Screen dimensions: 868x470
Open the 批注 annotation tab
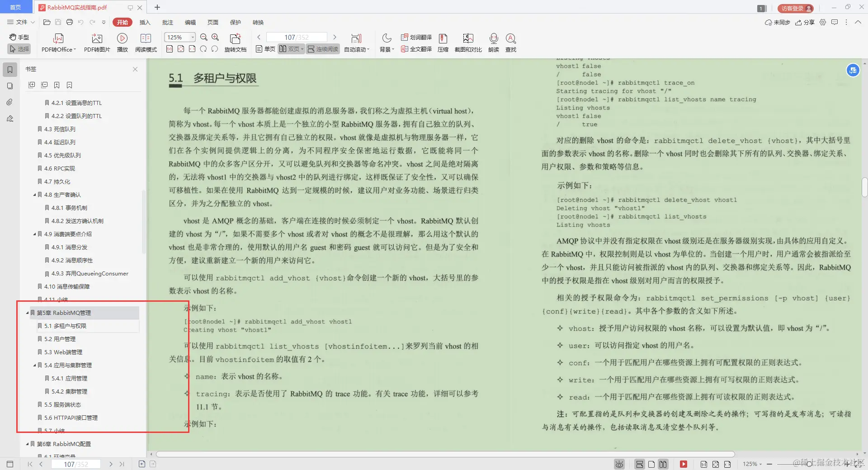click(168, 22)
